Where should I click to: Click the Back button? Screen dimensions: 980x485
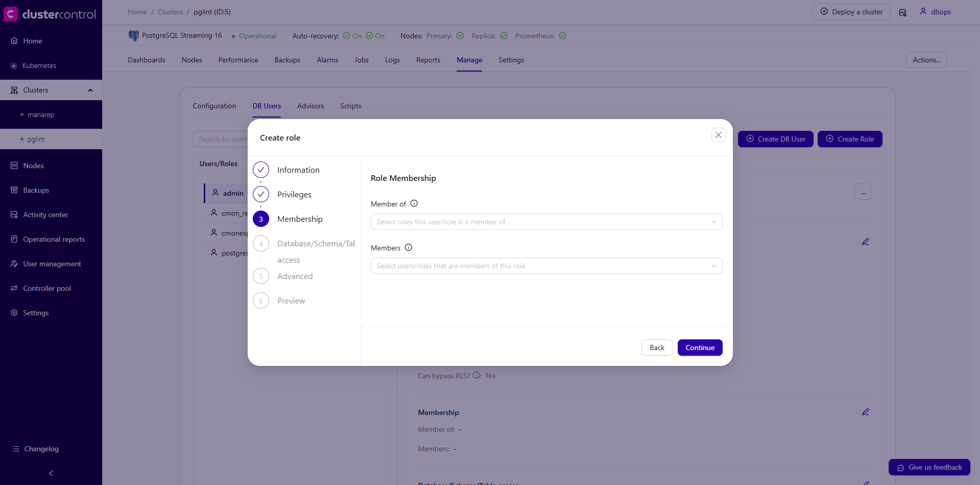point(656,348)
